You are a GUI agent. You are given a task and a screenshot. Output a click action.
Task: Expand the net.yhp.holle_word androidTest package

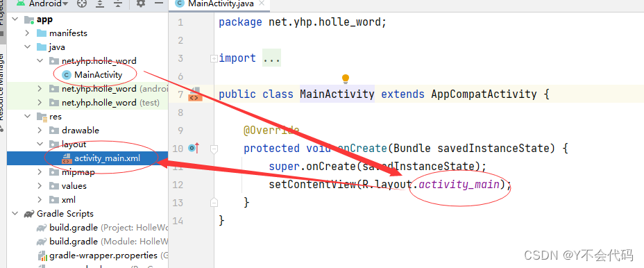tap(40, 89)
